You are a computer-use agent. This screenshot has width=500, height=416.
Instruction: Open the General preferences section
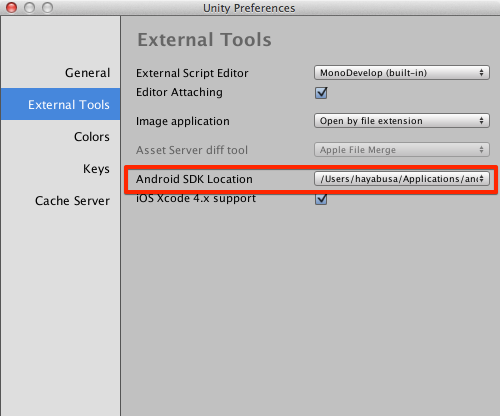(87, 73)
